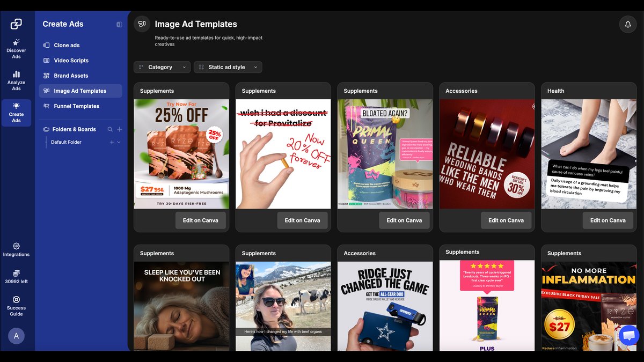View 30992 credits left
The width and height of the screenshot is (644, 362).
(x=16, y=277)
